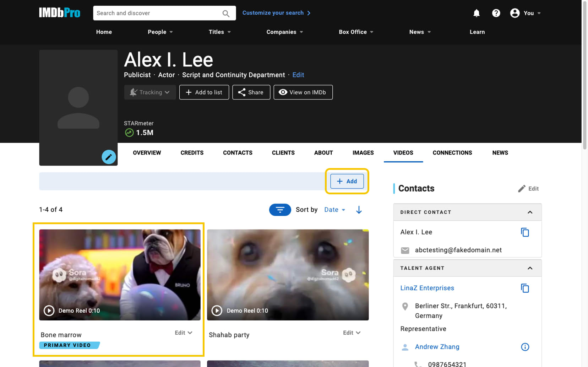The height and width of the screenshot is (367, 588).
Task: Click the profile photo edit pencil
Action: click(109, 157)
